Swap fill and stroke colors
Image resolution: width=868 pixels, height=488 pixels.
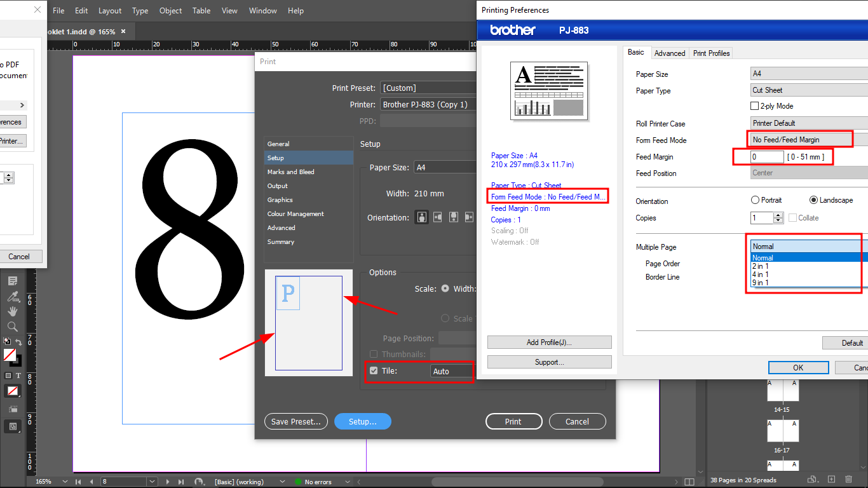coord(18,341)
